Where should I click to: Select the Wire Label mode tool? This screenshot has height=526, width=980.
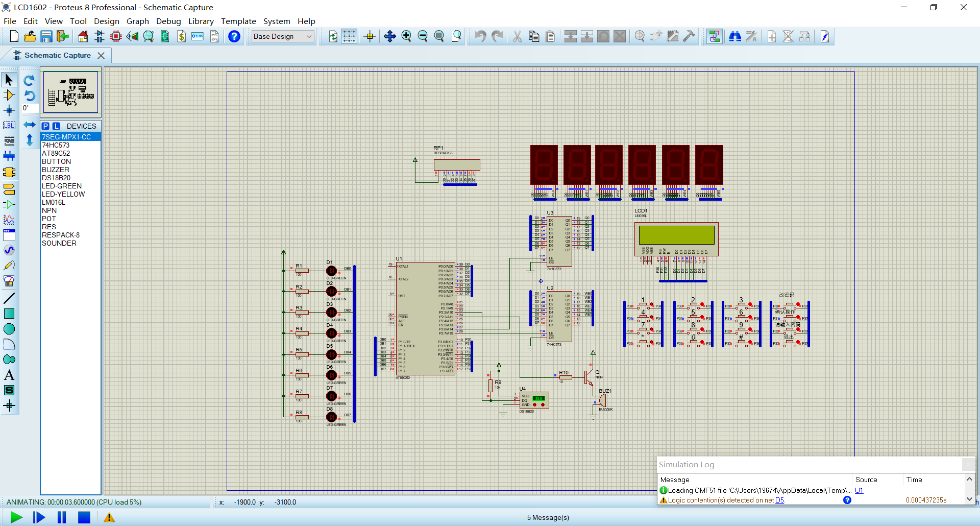(9, 126)
